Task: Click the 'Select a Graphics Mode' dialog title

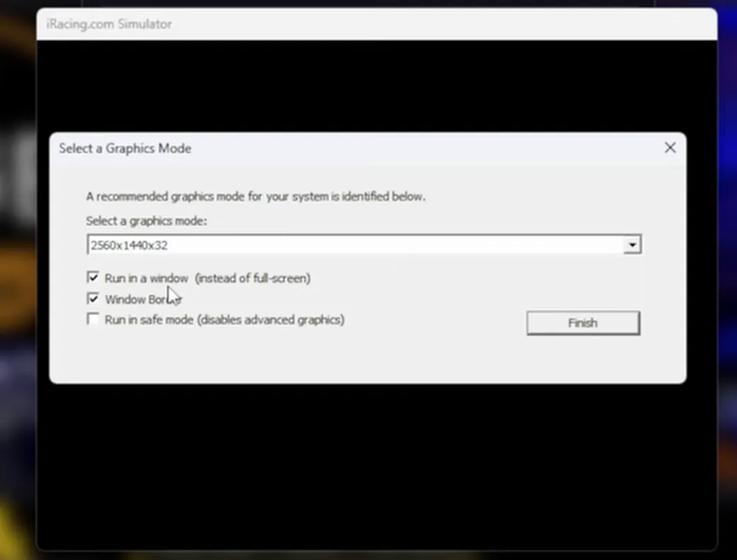Action: [125, 149]
